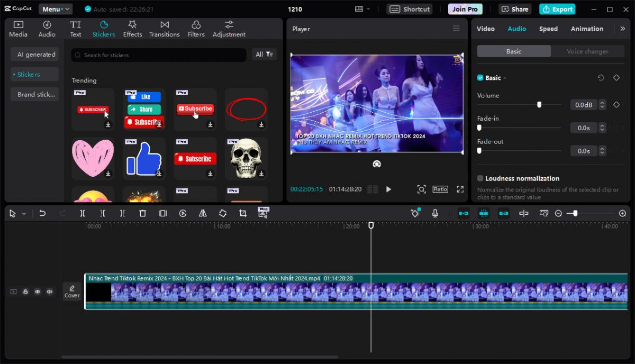Click the Mirror flip icon in timeline toolbar
The width and height of the screenshot is (635, 364).
click(203, 213)
